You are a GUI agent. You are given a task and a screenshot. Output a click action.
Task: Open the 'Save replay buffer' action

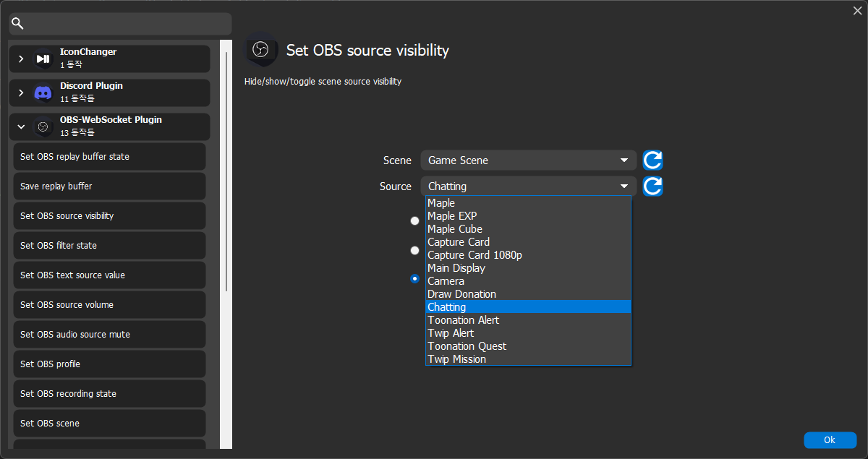[x=109, y=186]
